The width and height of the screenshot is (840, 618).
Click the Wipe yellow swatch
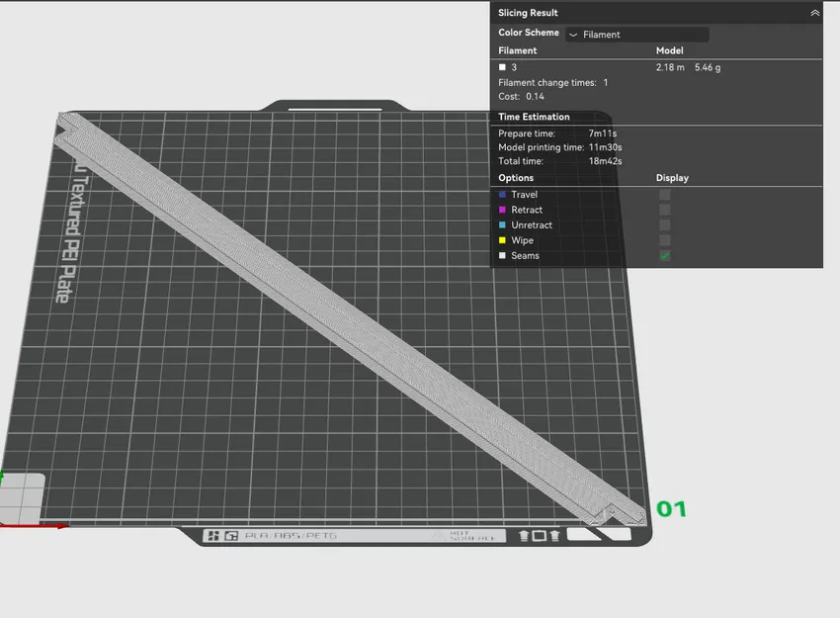point(502,240)
